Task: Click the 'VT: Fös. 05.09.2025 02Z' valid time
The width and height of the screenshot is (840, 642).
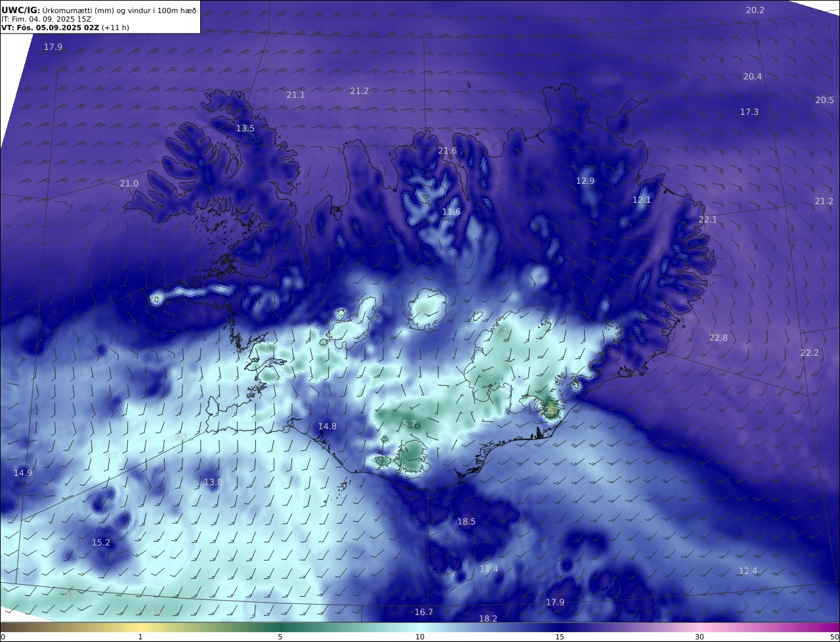Action: tap(50, 28)
